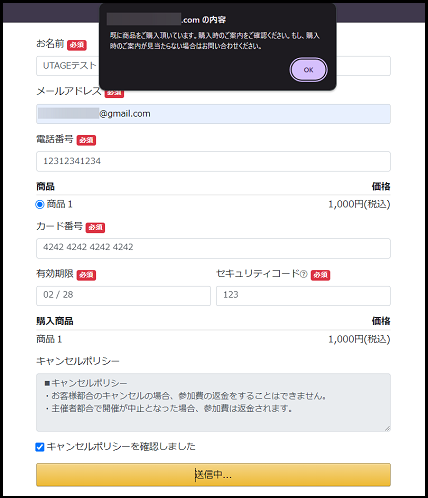Click the 必須 badge beside 電話番号
The width and height of the screenshot is (428, 498).
pos(86,140)
